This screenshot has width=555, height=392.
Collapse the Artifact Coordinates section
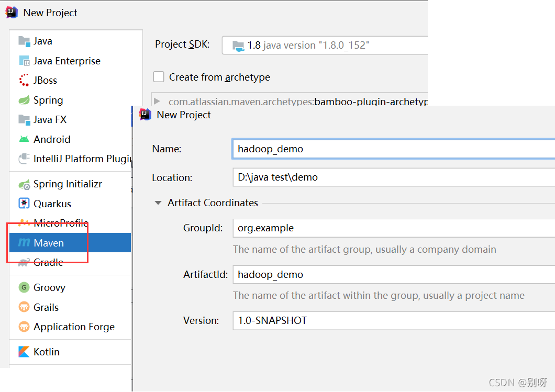(x=158, y=203)
